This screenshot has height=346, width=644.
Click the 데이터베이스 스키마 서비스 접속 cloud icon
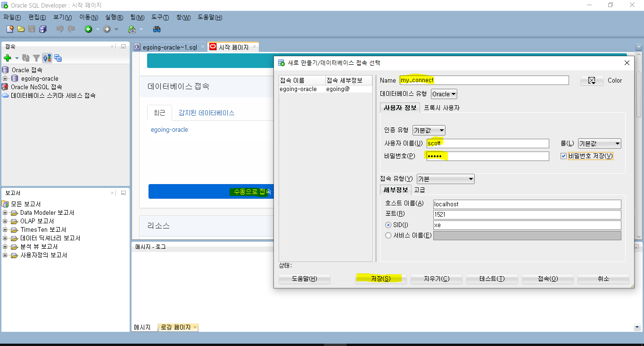point(6,95)
